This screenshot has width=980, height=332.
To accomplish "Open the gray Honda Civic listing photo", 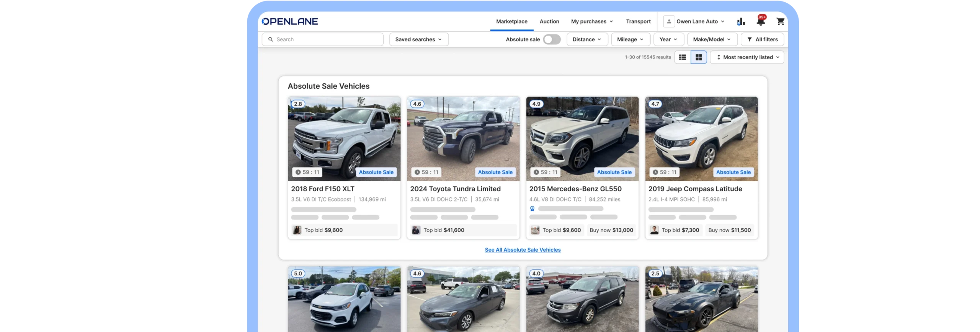I will (x=463, y=299).
